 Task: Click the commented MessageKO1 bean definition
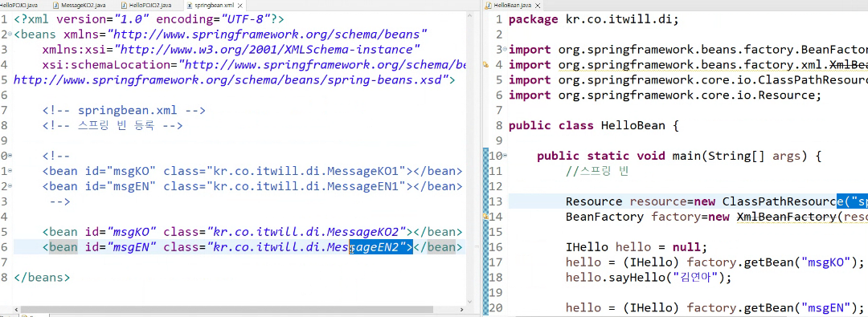click(x=252, y=172)
